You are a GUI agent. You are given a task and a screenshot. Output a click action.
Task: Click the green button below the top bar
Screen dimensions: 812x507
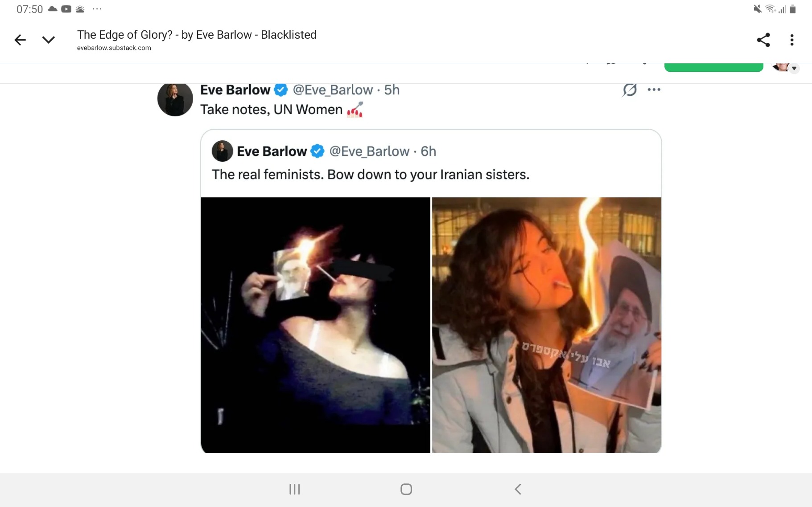(713, 68)
